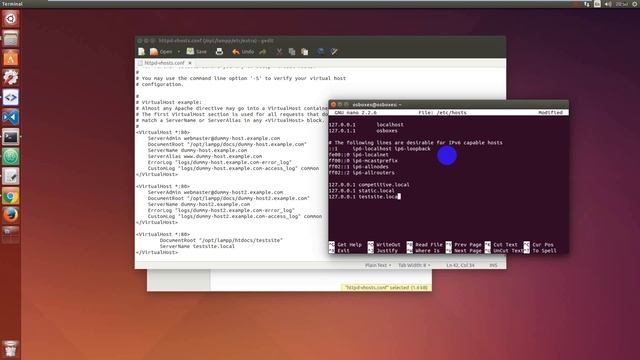This screenshot has width=640, height=360.
Task: Click osboxes@osboxes terminal title bar
Action: pos(449,104)
